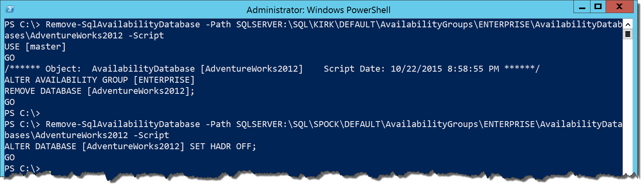Click the USE [master] output line
This screenshot has width=644, height=188.
(x=35, y=47)
